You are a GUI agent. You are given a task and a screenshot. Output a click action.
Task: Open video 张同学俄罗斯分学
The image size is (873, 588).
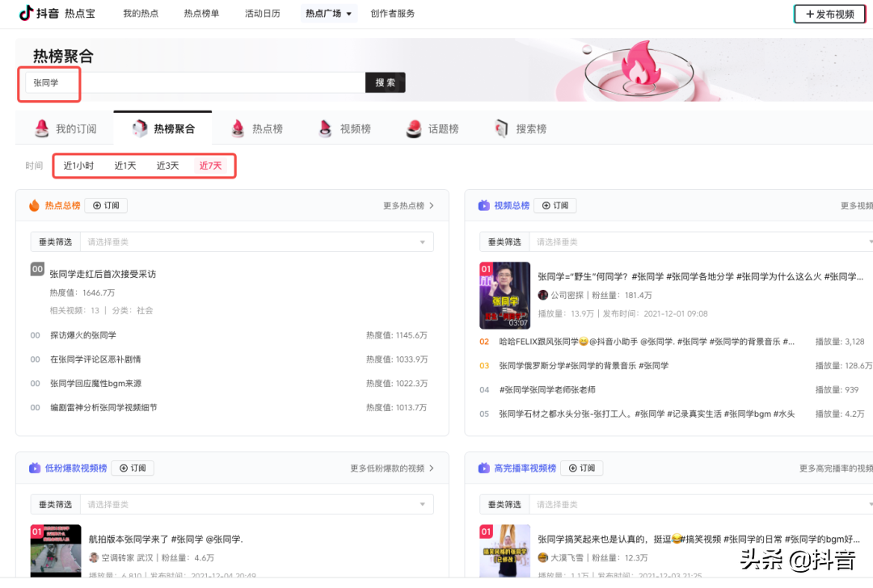coord(584,366)
